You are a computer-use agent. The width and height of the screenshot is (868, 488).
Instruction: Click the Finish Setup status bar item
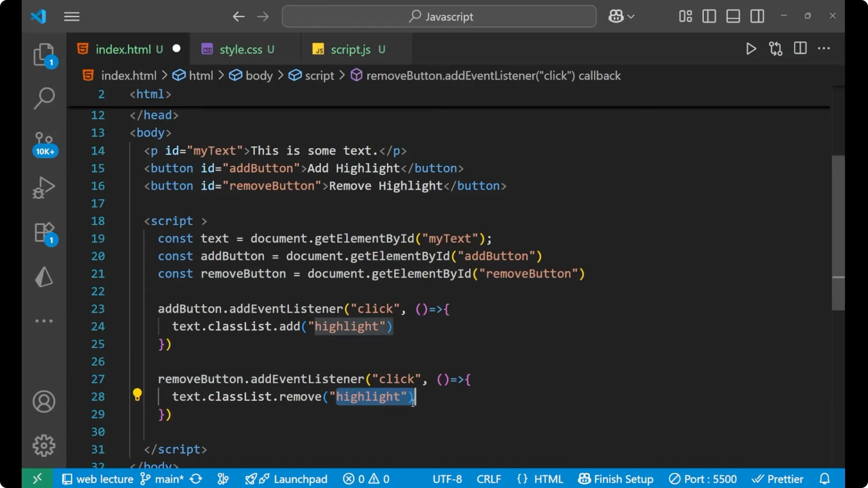[x=616, y=479]
